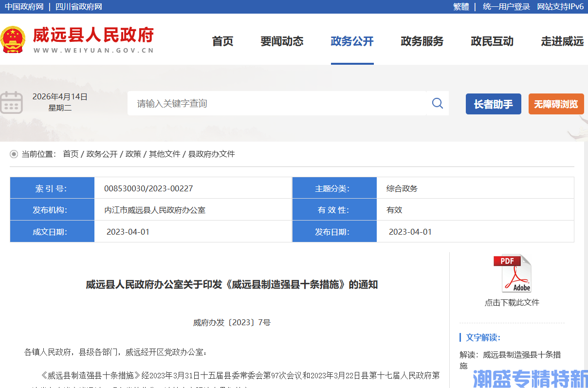The height and width of the screenshot is (388, 588).
Task: Open the 政务服务 section
Action: click(422, 42)
